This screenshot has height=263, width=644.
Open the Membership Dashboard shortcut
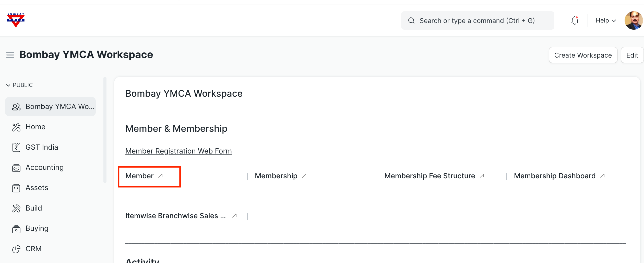(x=555, y=176)
